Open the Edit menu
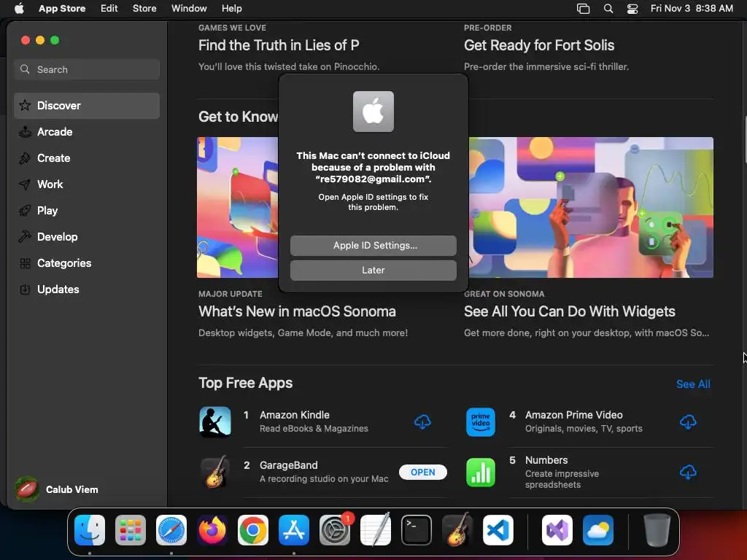This screenshot has width=747, height=560. pos(109,9)
